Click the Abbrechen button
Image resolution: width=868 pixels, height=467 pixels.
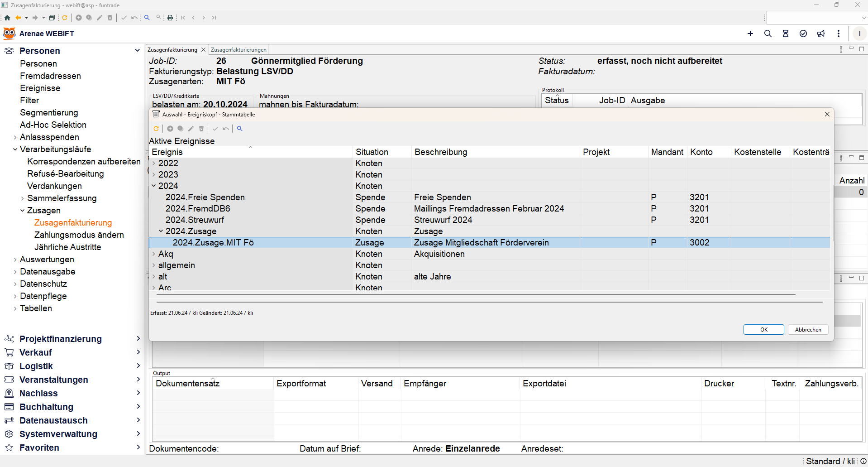(808, 330)
